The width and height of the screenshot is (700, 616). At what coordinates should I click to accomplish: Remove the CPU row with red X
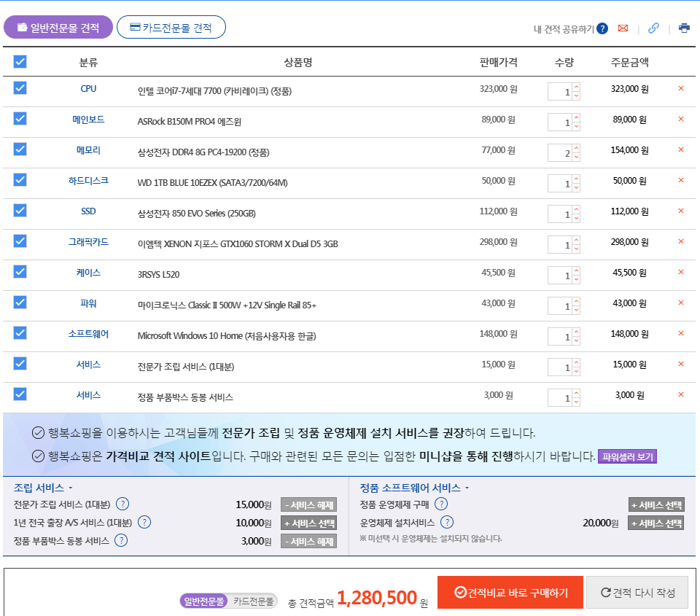(681, 88)
